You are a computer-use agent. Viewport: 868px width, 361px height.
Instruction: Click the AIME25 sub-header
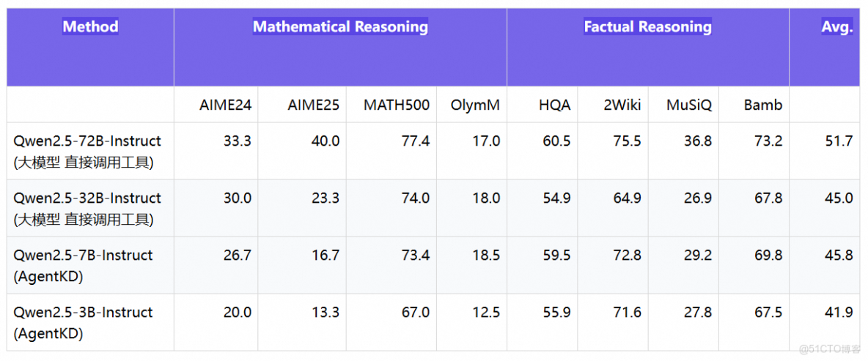[313, 105]
